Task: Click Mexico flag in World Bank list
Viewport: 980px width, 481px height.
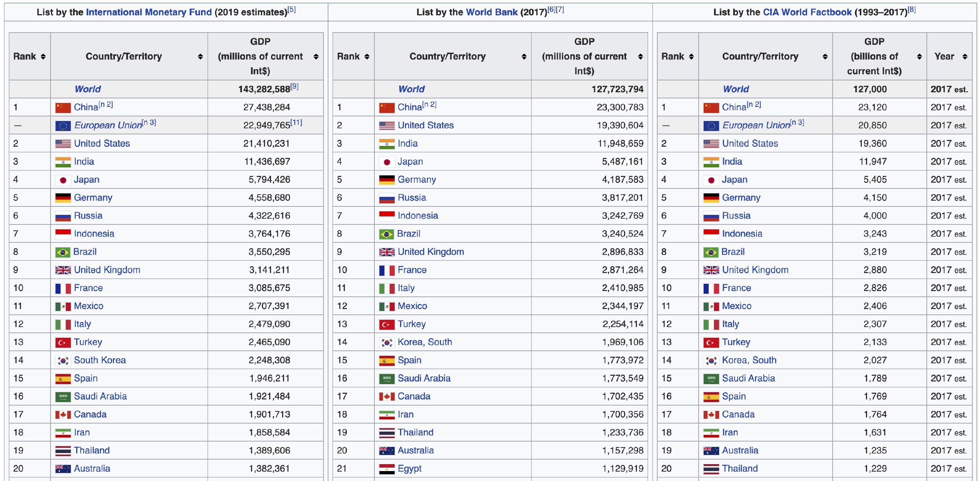Action: point(387,306)
